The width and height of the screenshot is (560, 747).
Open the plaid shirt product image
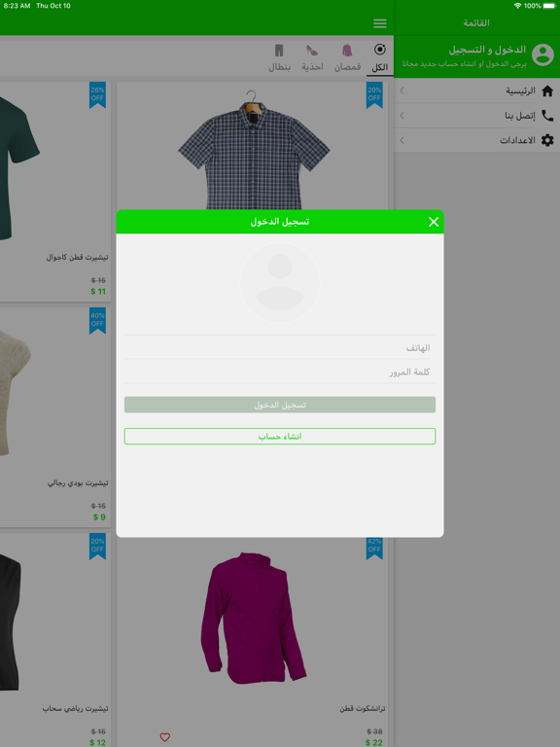point(254,150)
